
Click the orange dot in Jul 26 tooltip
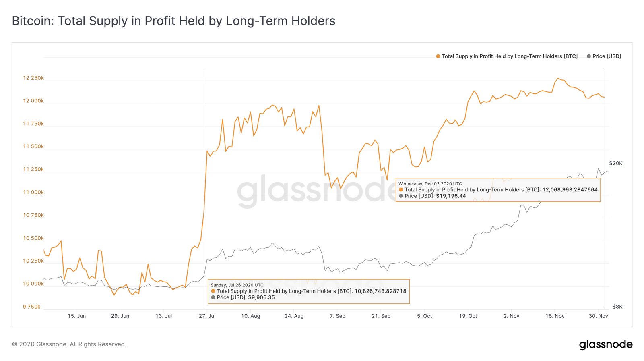pyautogui.click(x=213, y=291)
